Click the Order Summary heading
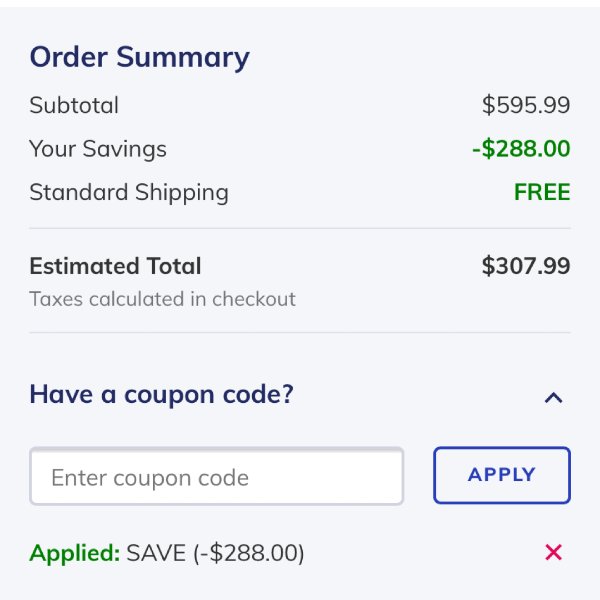600x600 pixels. pos(139,57)
